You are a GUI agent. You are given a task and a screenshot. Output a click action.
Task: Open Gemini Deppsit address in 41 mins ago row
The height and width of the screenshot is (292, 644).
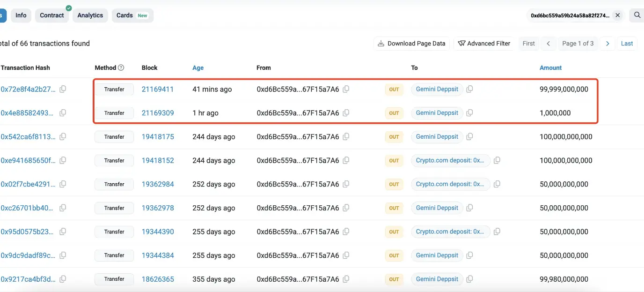click(437, 89)
